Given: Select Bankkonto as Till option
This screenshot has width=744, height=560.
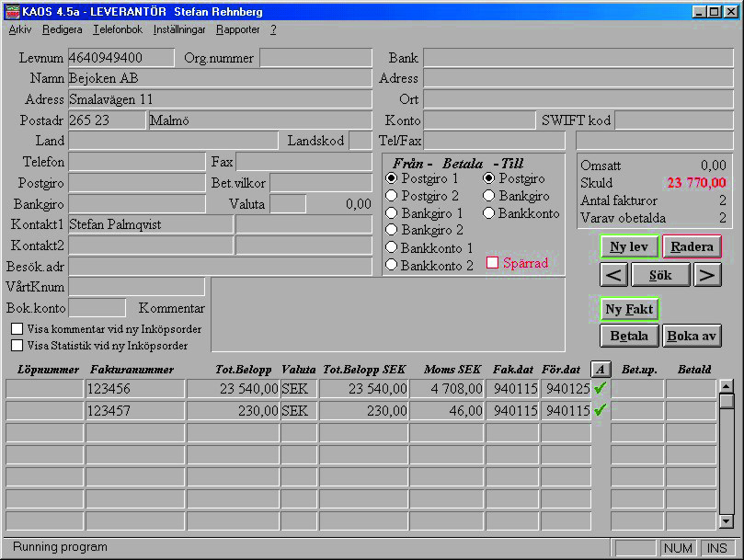Looking at the screenshot, I should point(489,213).
